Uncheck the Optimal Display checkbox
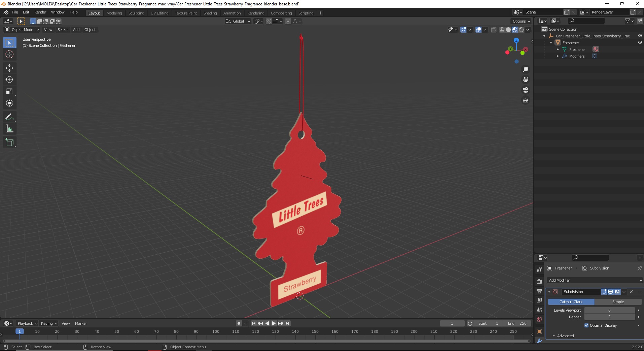 click(x=586, y=325)
